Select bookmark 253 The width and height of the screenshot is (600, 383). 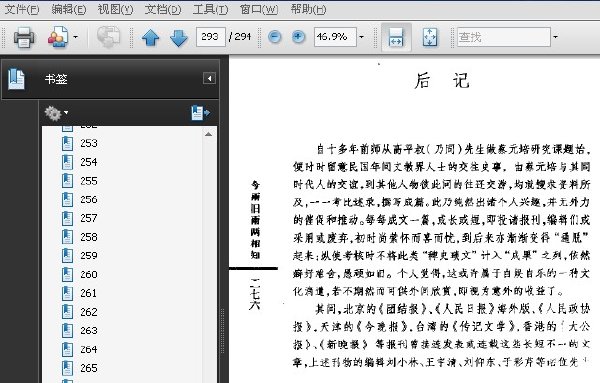80,143
